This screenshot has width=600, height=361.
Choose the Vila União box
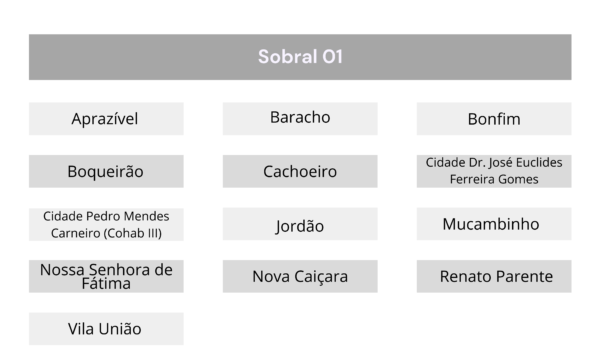click(106, 329)
